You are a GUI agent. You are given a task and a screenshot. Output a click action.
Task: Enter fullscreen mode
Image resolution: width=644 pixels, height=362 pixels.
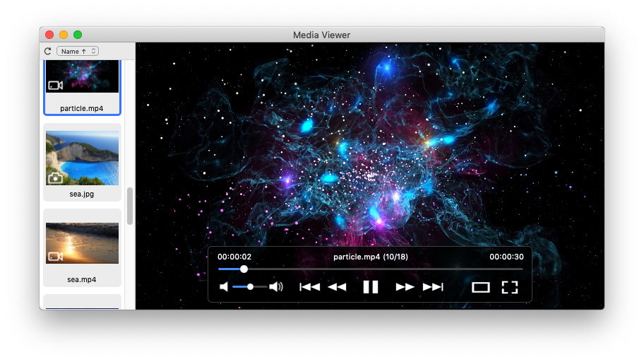coord(510,287)
